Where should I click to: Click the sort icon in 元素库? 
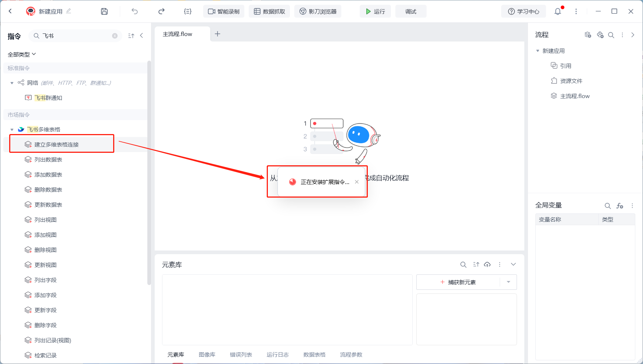click(x=476, y=264)
